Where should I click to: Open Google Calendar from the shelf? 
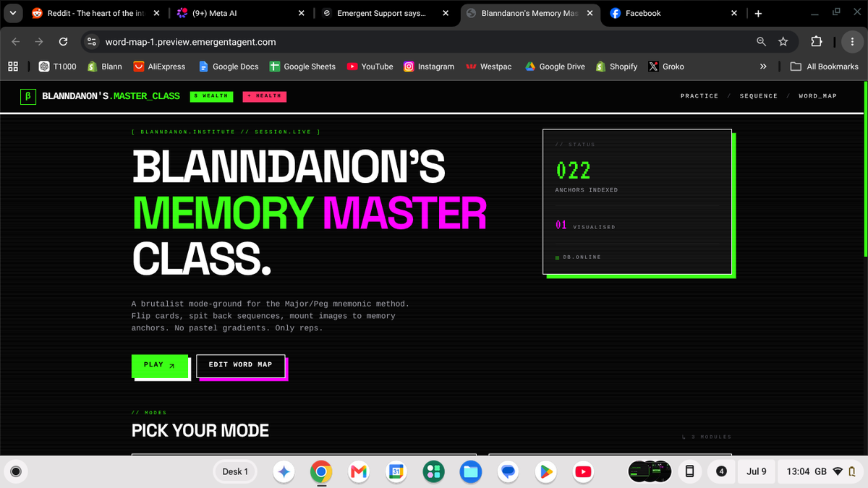point(396,471)
